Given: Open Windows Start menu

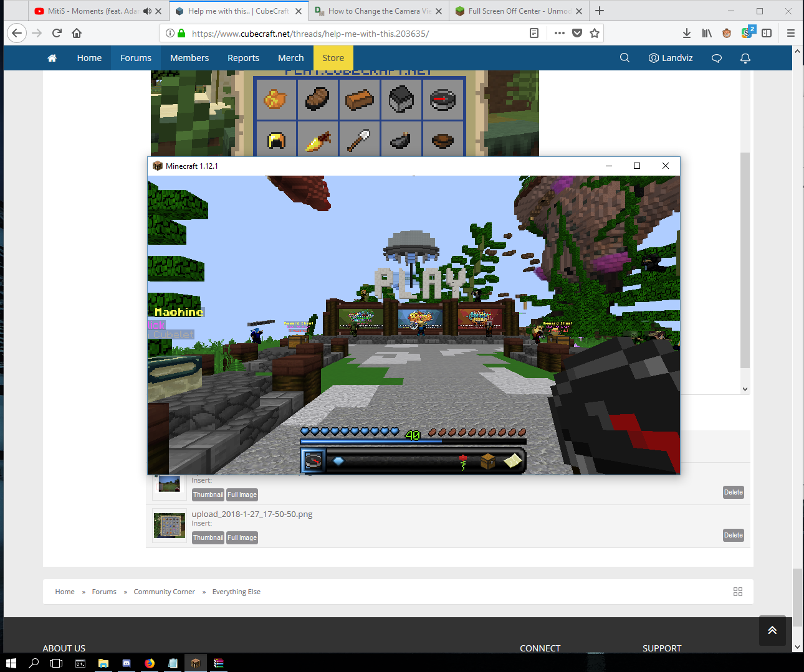Looking at the screenshot, I should tap(11, 663).
